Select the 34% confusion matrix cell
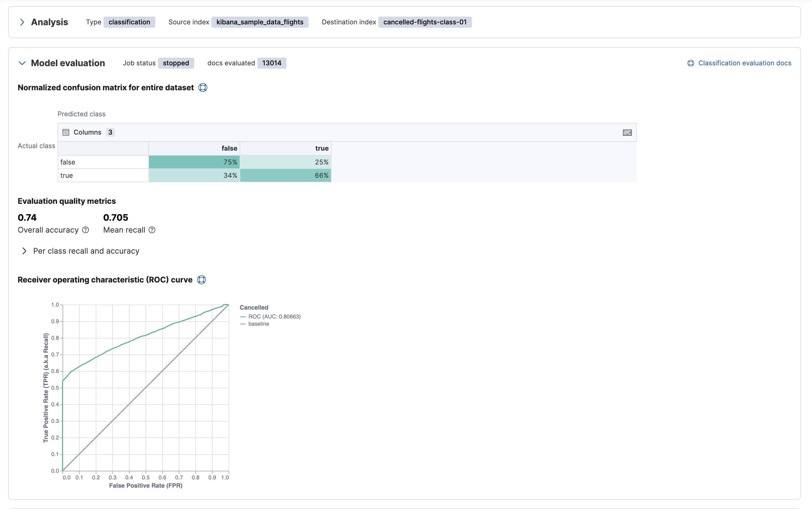The height and width of the screenshot is (509, 812). coord(194,175)
